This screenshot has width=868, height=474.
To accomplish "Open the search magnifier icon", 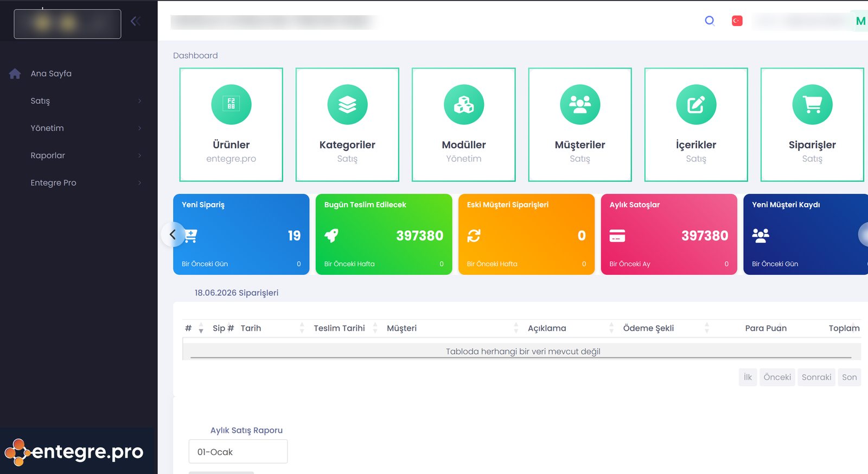I will pos(710,21).
